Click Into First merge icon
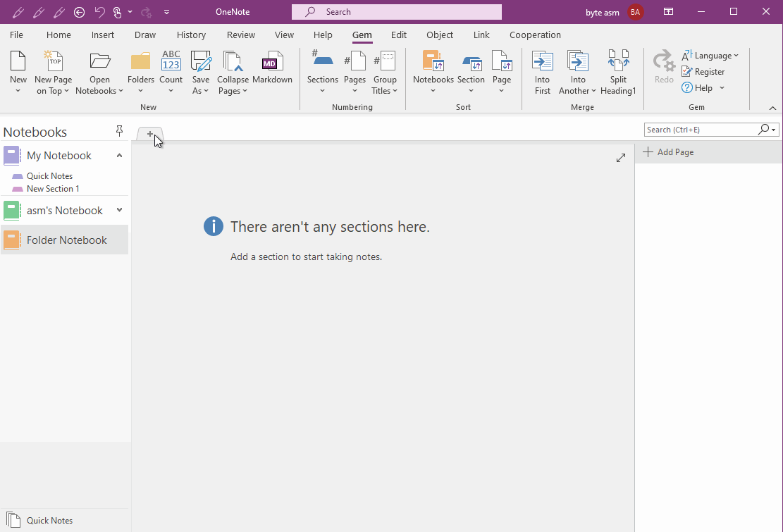Image resolution: width=783 pixels, height=532 pixels. click(x=542, y=63)
